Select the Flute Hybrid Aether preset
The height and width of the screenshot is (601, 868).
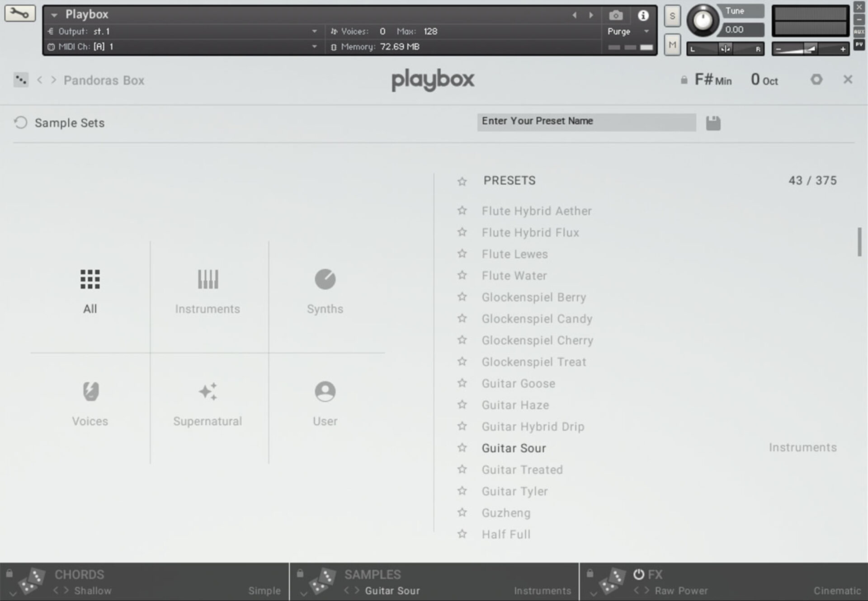536,211
